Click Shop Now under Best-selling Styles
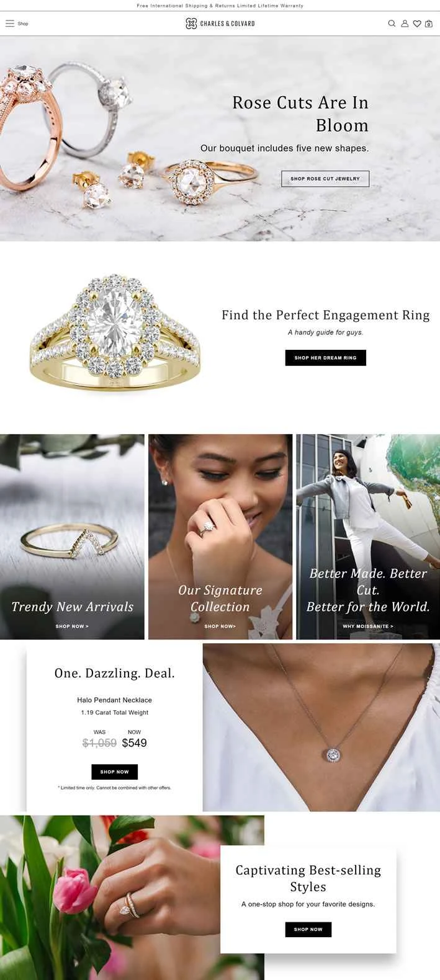This screenshot has width=440, height=980. pyautogui.click(x=308, y=929)
